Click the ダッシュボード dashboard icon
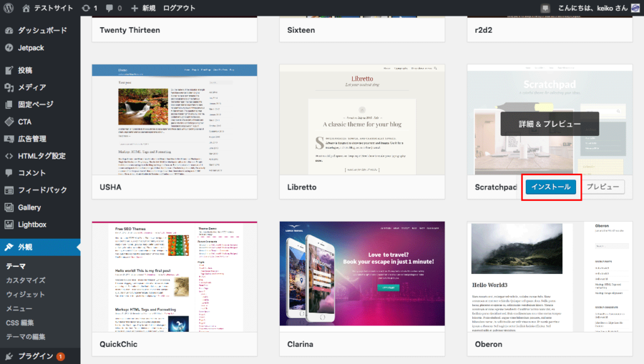 9,30
